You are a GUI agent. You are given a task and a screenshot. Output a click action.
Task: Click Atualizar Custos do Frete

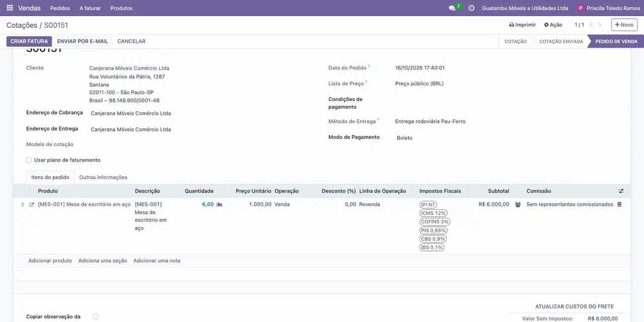[x=575, y=306]
